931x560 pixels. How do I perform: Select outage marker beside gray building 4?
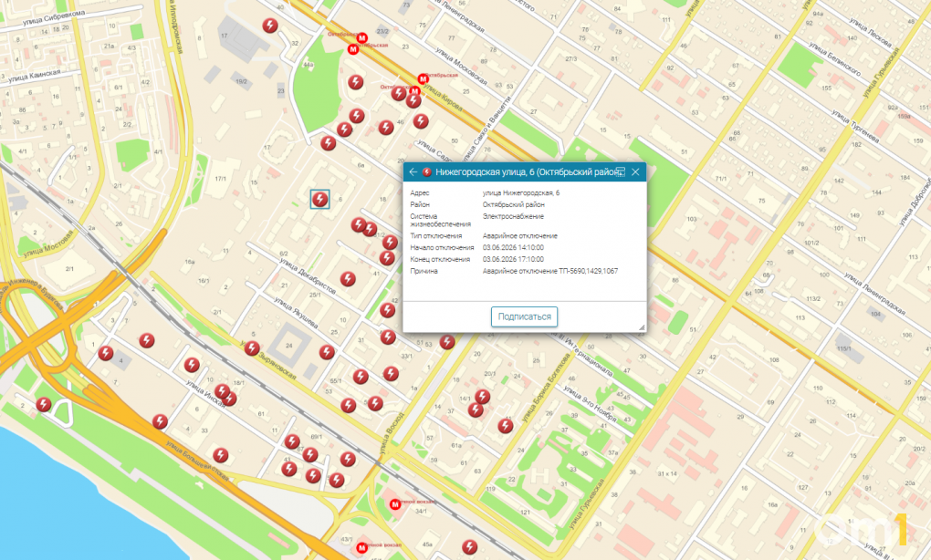(x=106, y=353)
